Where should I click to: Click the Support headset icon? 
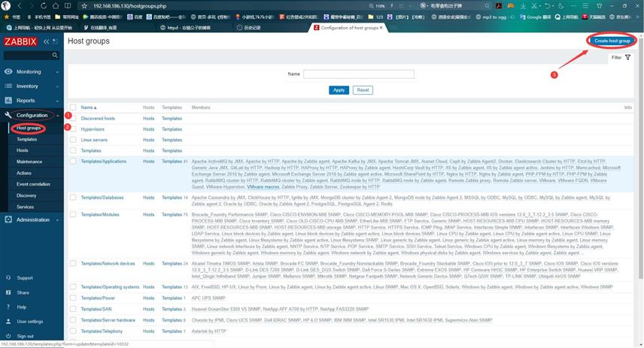[x=8, y=278]
